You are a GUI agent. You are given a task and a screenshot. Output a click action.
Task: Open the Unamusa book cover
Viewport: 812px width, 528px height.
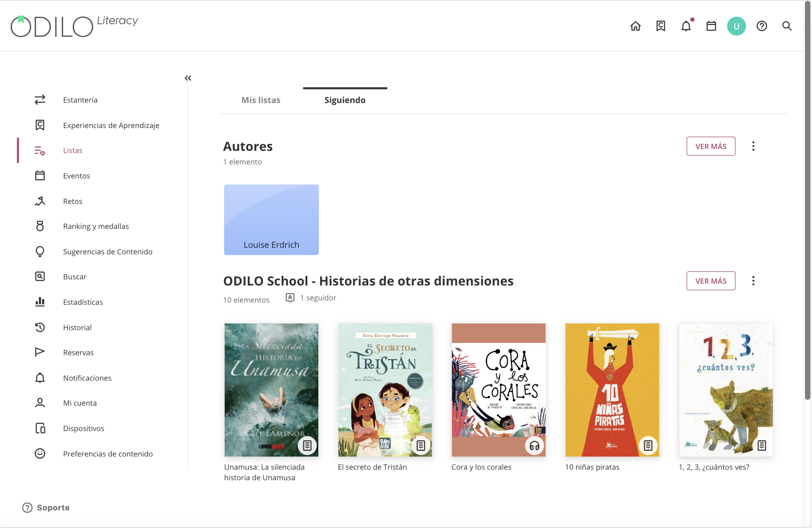271,390
